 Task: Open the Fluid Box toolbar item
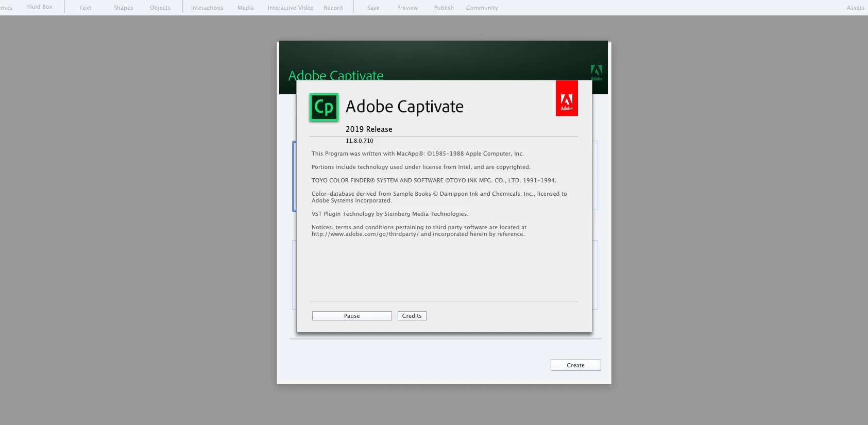coord(40,7)
